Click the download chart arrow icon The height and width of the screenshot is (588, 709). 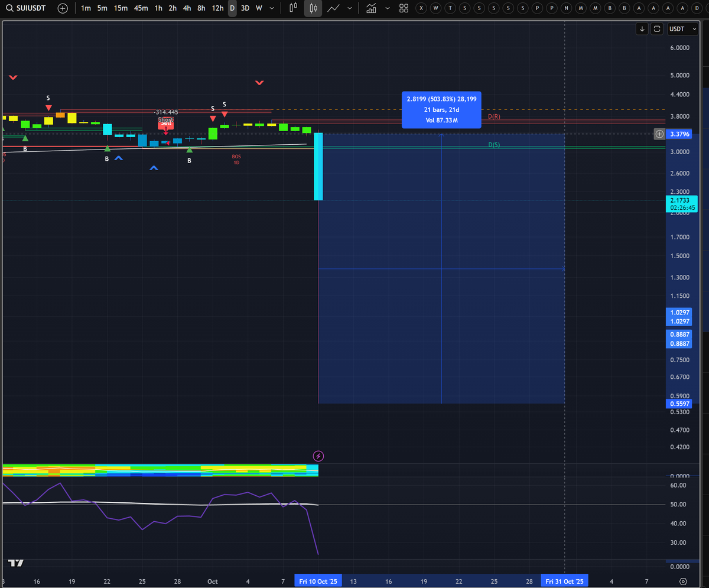[x=642, y=28]
